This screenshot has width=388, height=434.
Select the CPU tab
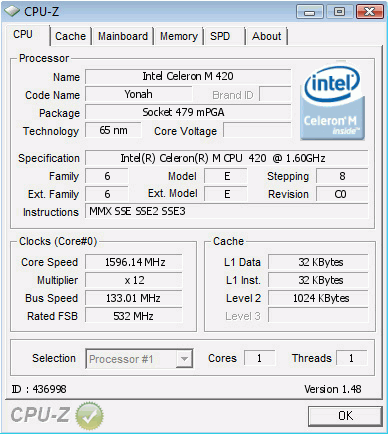23,35
